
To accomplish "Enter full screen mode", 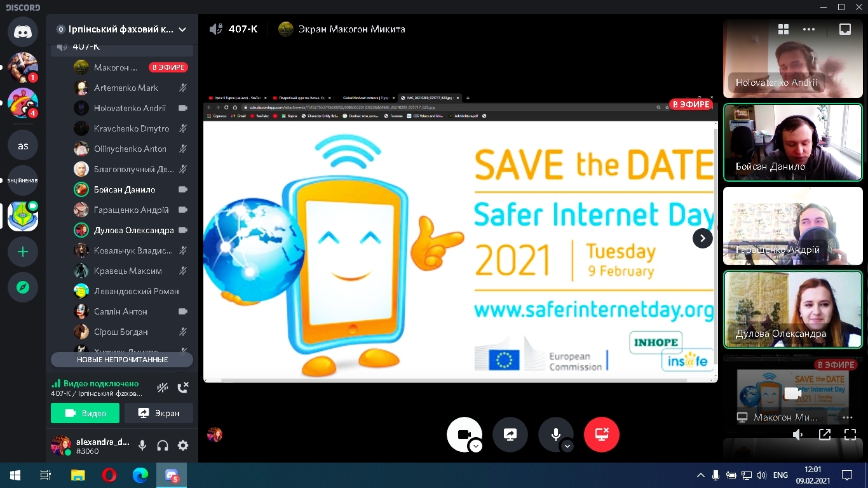I will 850,435.
